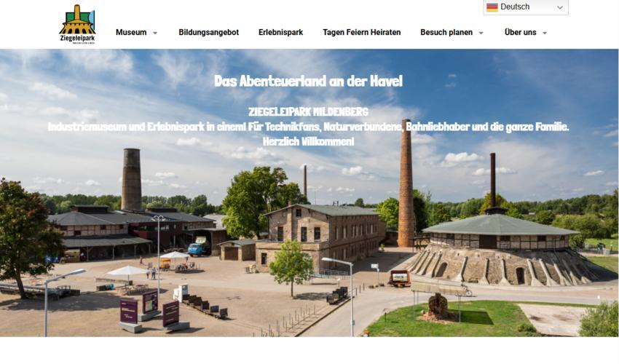The height and width of the screenshot is (364, 619).
Task: Click the Herzlich Willkommen! text
Action: pyautogui.click(x=308, y=141)
